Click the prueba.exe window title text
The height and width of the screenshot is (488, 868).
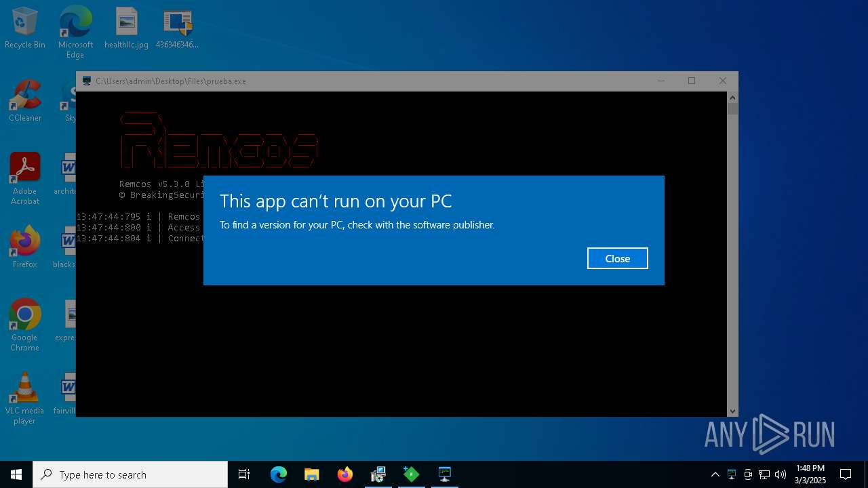171,81
